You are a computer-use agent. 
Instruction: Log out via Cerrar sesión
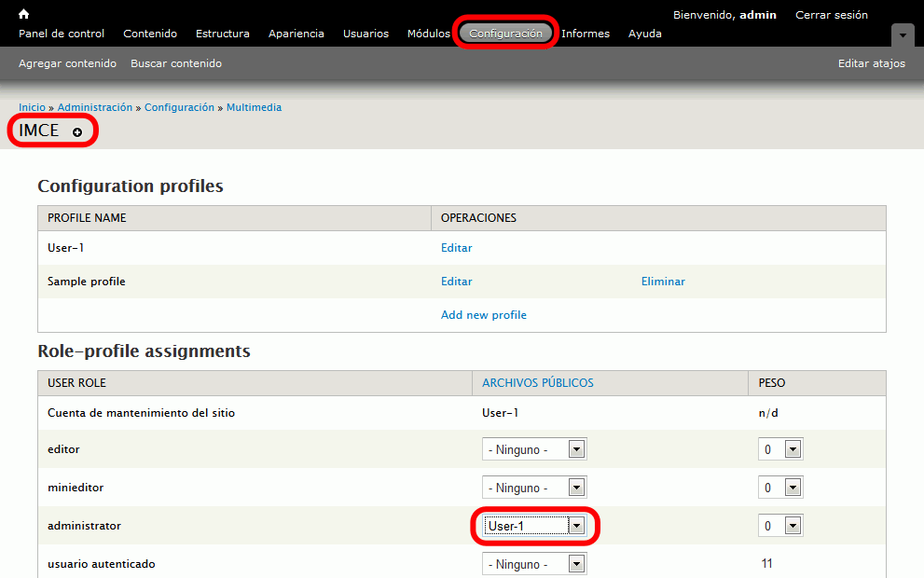click(832, 15)
